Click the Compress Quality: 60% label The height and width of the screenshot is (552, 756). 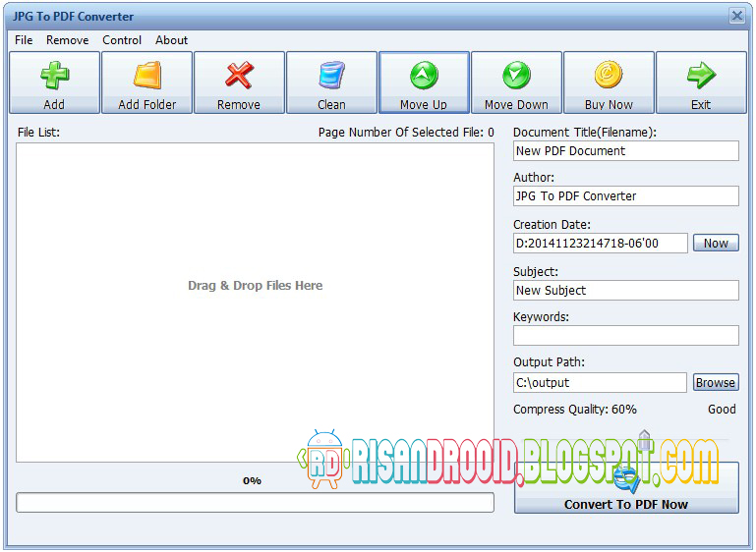[575, 410]
